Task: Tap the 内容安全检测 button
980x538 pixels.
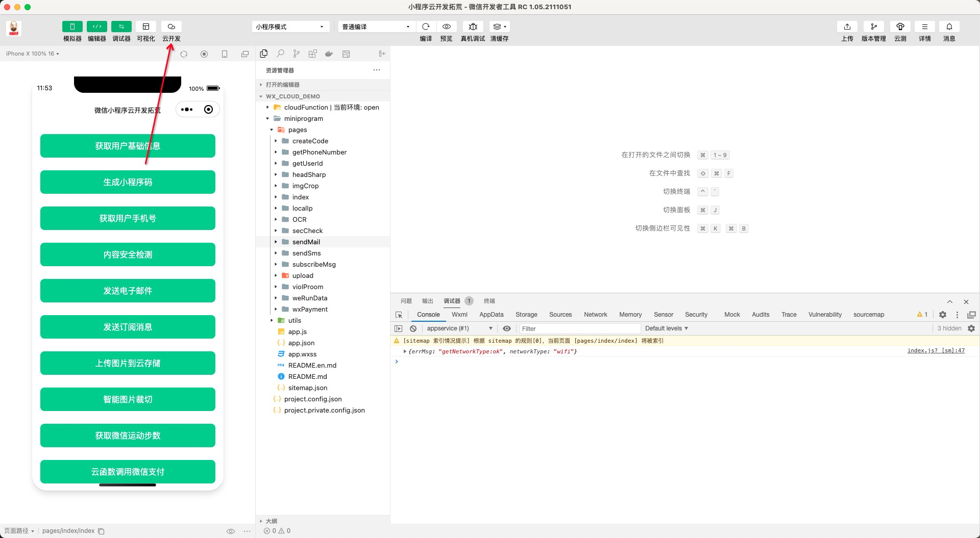Action: click(128, 255)
